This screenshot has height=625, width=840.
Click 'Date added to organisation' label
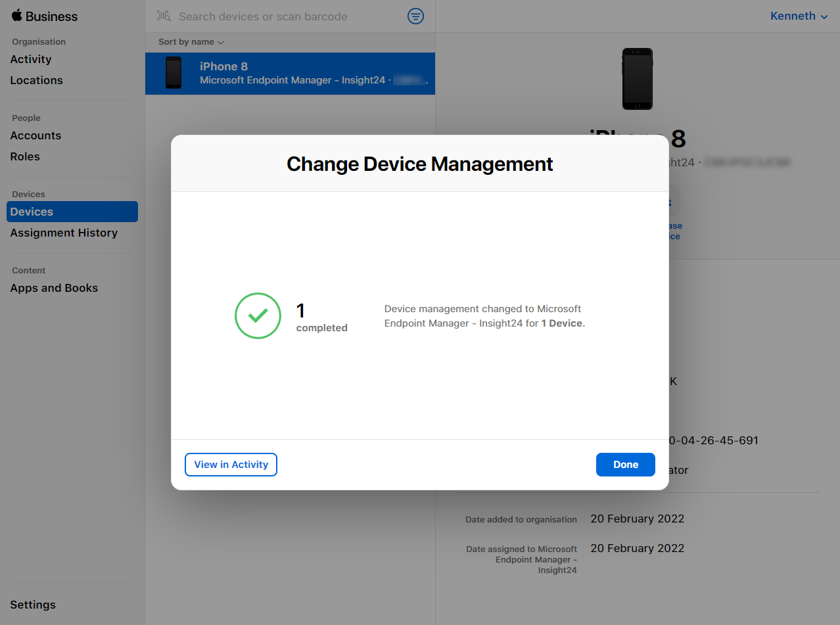pos(521,519)
